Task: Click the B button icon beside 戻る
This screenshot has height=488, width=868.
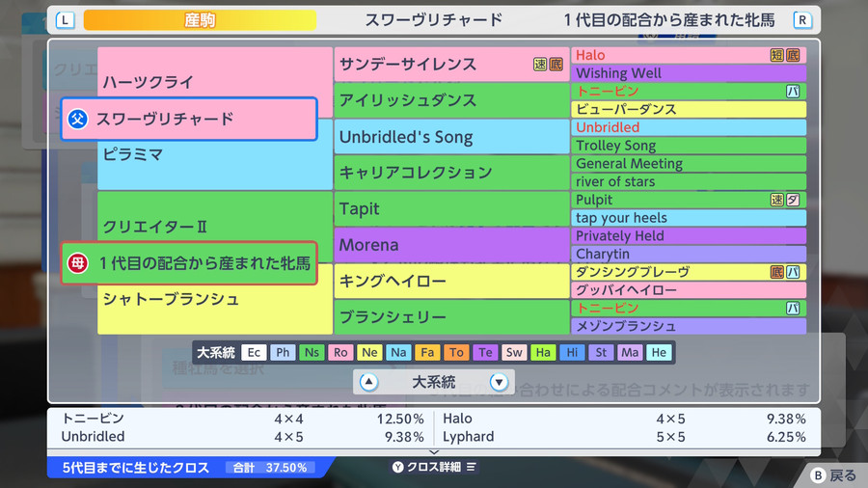Action: pyautogui.click(x=818, y=475)
